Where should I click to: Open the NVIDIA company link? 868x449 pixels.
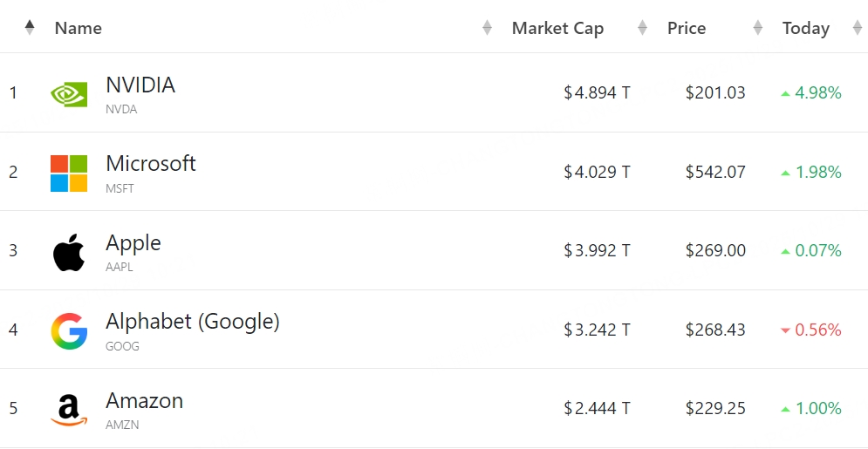click(140, 85)
